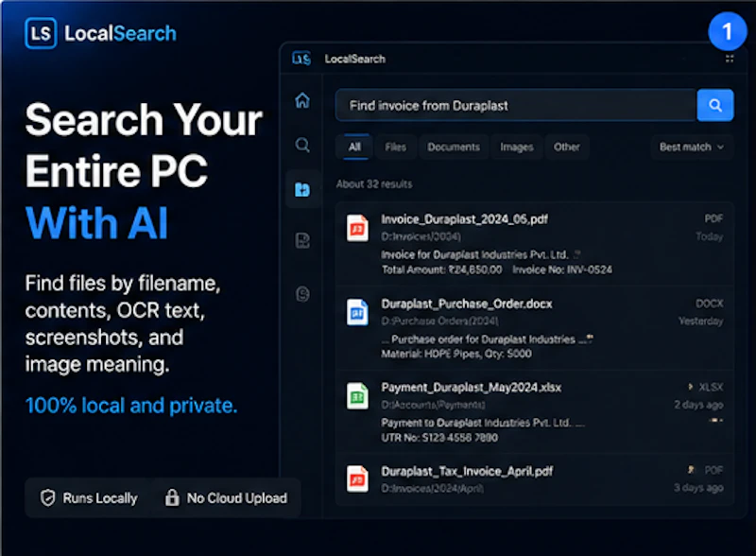756x556 pixels.
Task: Click the PDF icon for Invoice_Duraplast_2024_06.pdf
Action: pyautogui.click(x=357, y=227)
